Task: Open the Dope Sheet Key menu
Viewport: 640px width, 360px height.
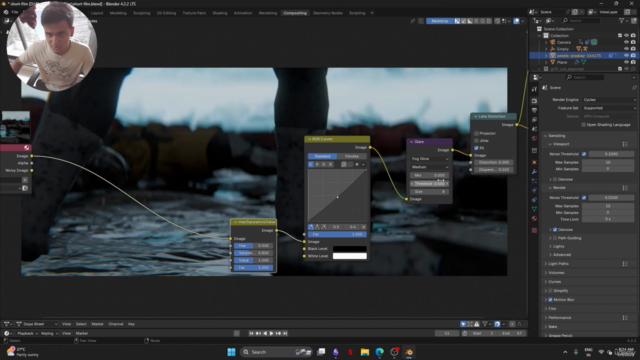Action: pyautogui.click(x=131, y=324)
